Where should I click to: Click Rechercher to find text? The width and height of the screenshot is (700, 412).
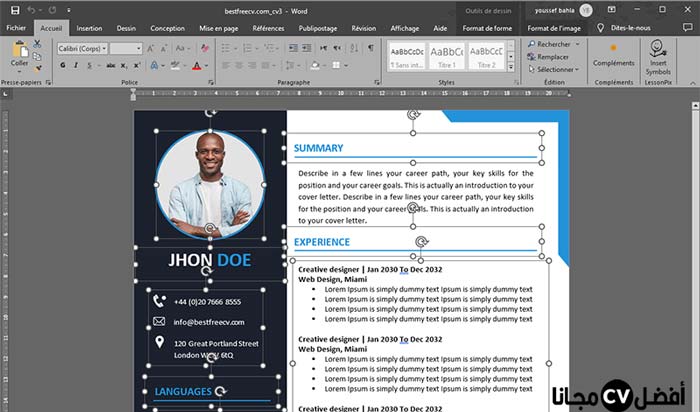(549, 44)
